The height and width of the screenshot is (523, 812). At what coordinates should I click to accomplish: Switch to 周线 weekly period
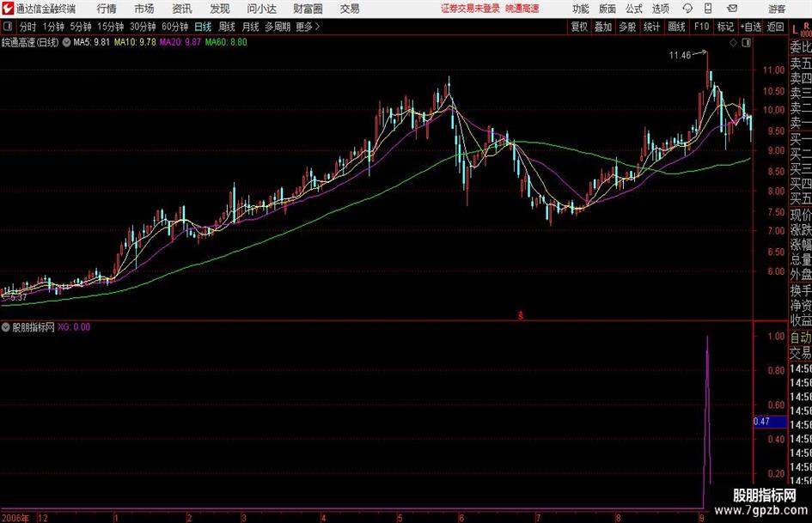click(x=227, y=27)
